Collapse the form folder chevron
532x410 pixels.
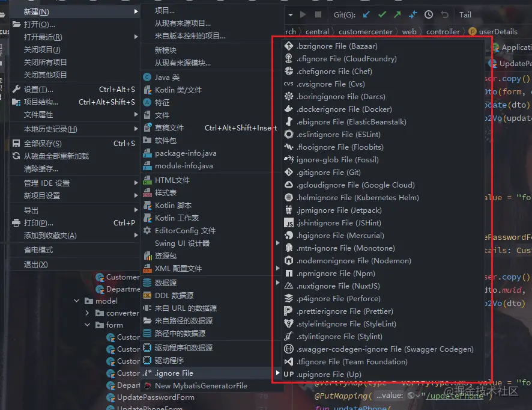point(87,325)
